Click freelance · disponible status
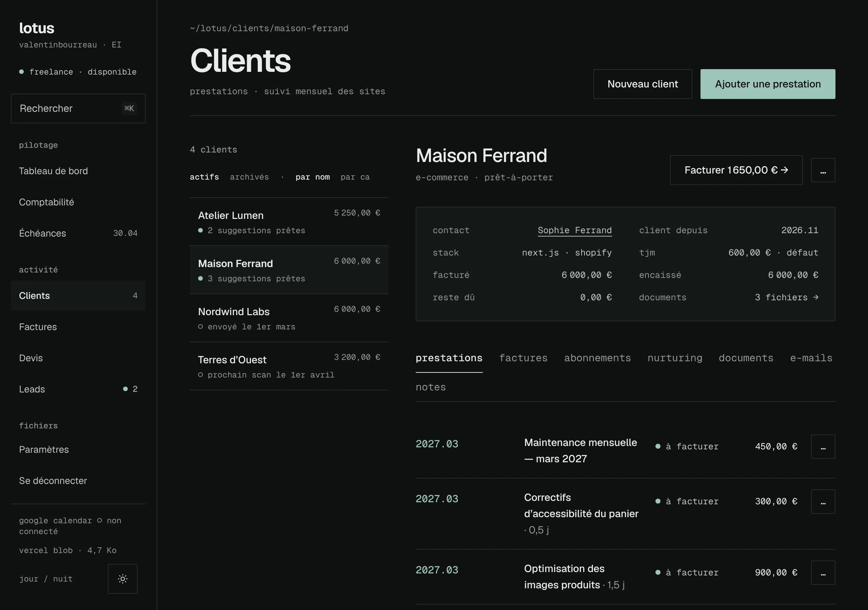The image size is (868, 610). (x=78, y=72)
